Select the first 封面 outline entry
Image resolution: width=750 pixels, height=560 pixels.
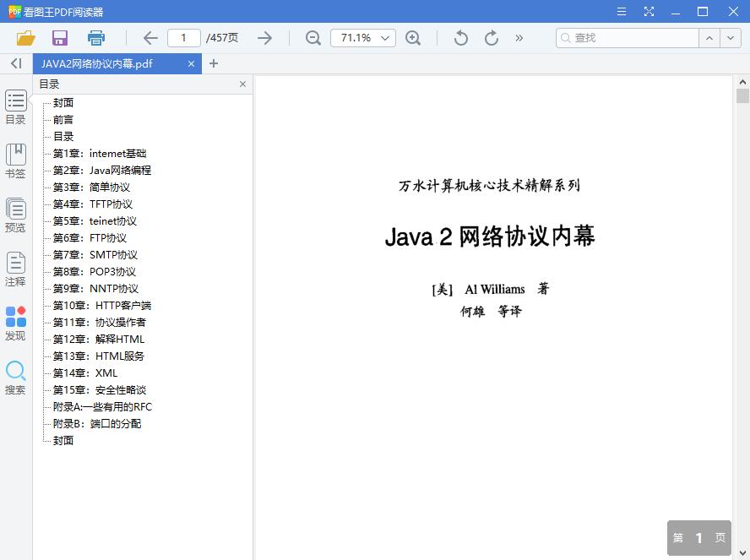click(63, 103)
